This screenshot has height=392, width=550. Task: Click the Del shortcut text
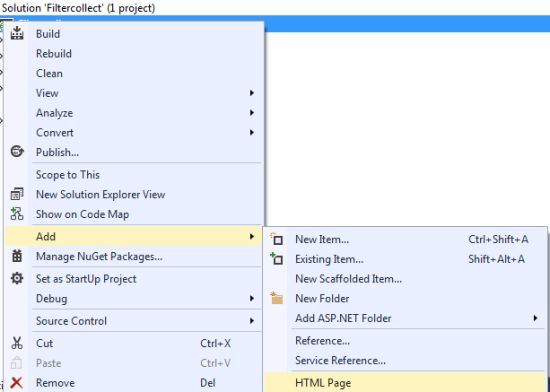click(x=208, y=383)
